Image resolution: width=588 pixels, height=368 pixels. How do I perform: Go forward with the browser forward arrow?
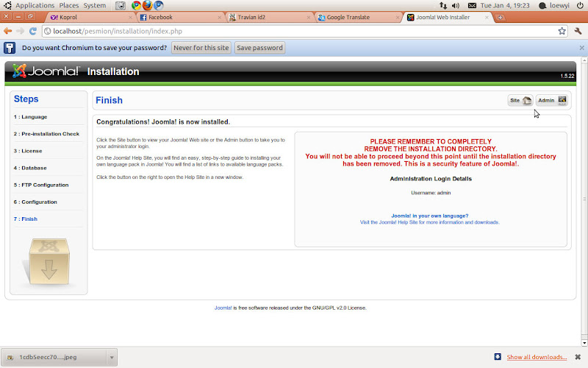click(21, 31)
